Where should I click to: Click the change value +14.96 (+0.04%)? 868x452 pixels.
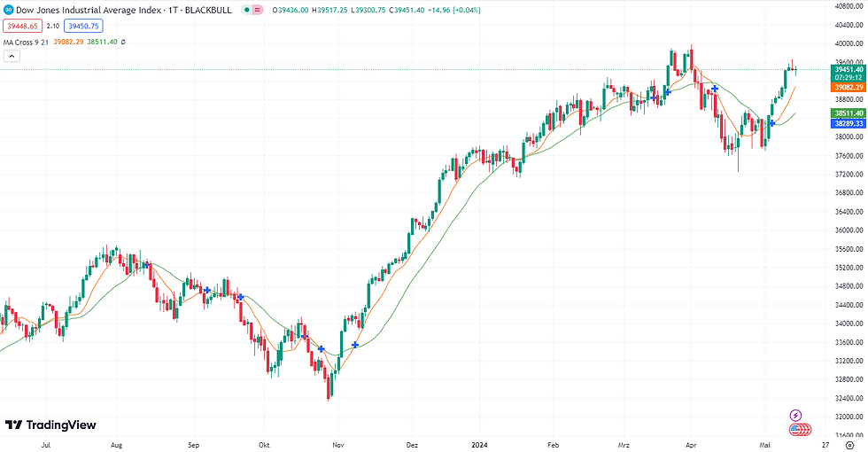[x=454, y=10]
